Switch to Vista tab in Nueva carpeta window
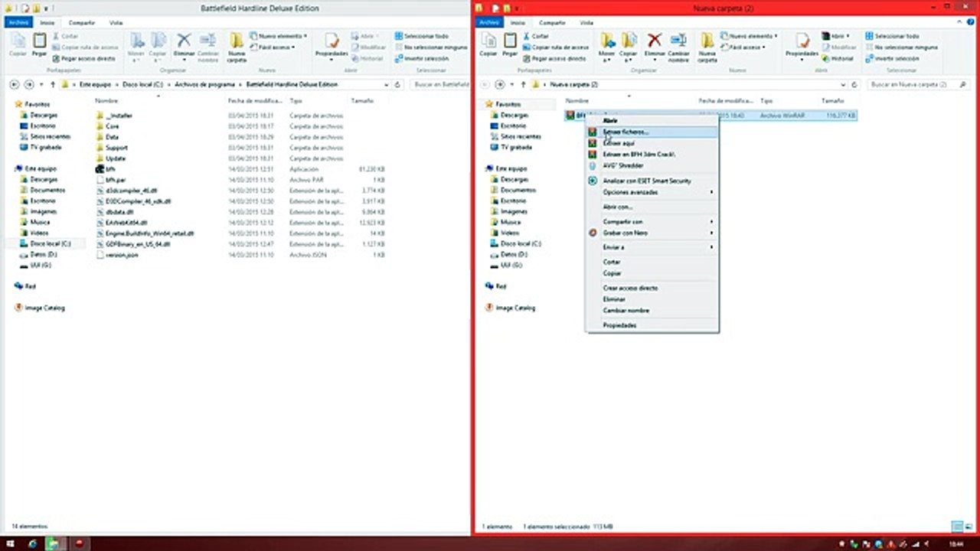 (586, 23)
